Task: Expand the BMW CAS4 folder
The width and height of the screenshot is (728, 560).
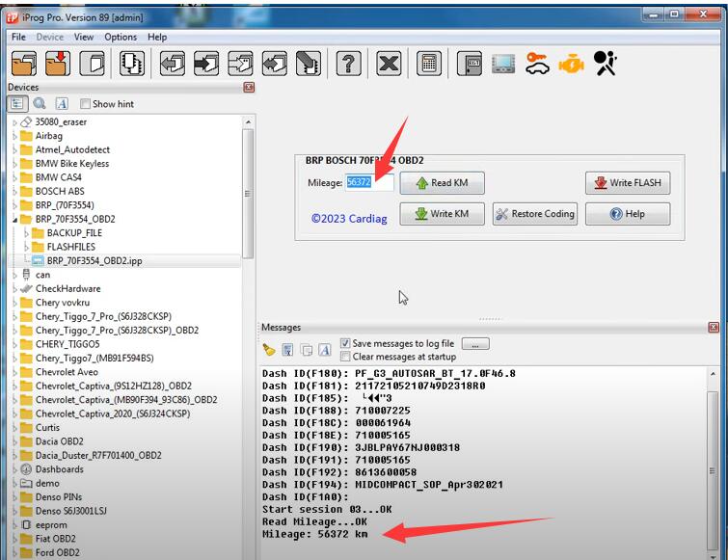Action: (14, 177)
